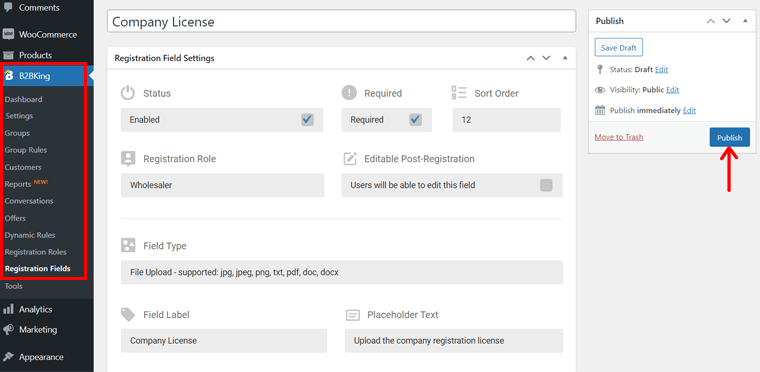The height and width of the screenshot is (372, 760).
Task: Click the WooCommerce logo icon in sidebar
Action: coord(8,34)
